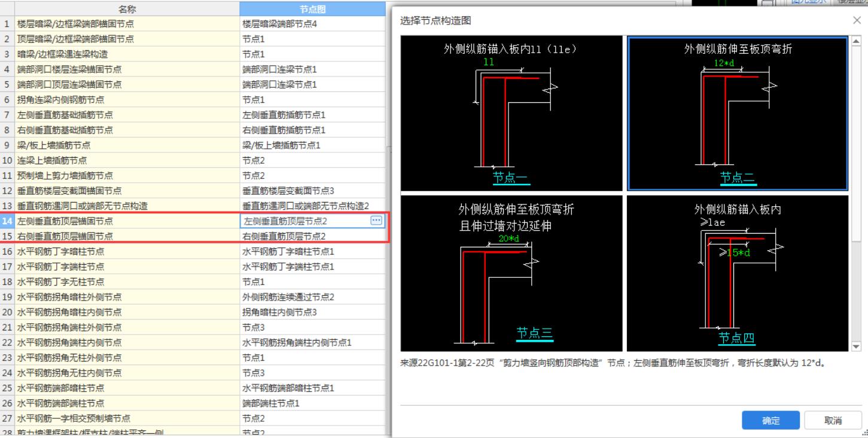The image size is (868, 438).
Task: Select row 水平钢筋拐角端柱内侧节点
Action: (x=127, y=342)
